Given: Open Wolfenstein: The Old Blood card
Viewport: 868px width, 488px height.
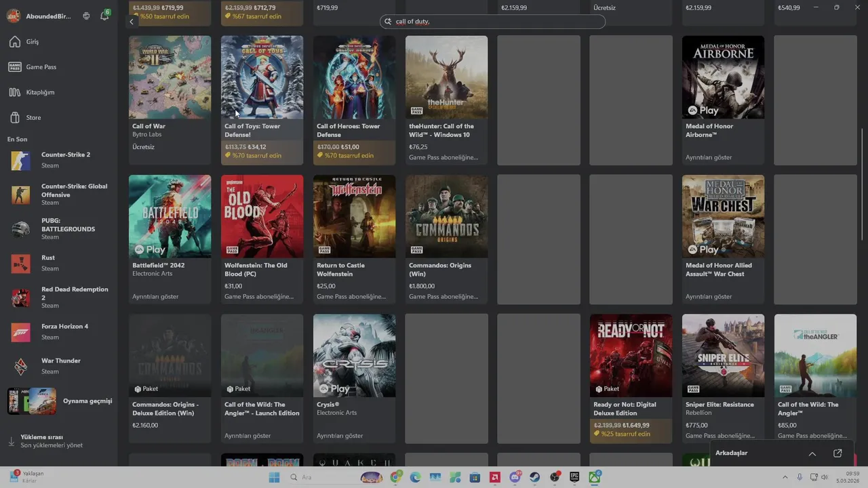Looking at the screenshot, I should tap(262, 239).
